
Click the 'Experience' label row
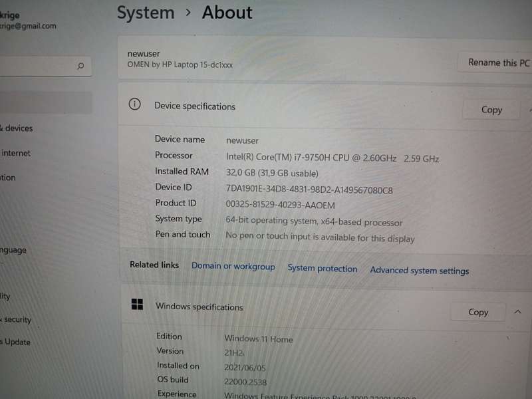pyautogui.click(x=177, y=394)
